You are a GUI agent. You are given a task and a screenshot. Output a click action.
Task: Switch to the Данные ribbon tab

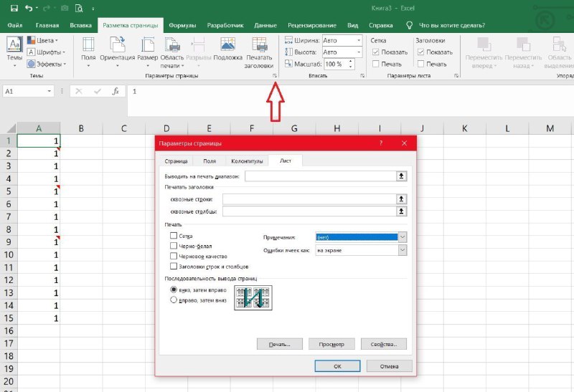tap(265, 25)
